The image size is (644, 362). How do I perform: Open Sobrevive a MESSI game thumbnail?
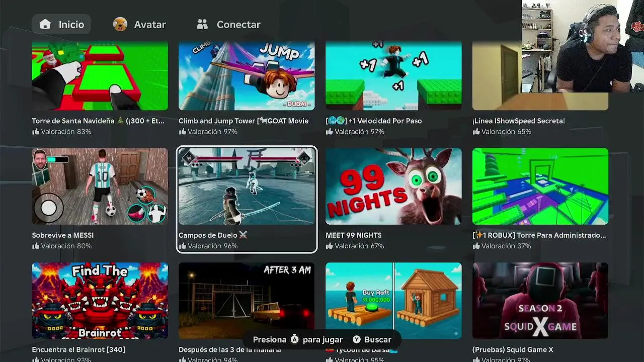click(100, 186)
